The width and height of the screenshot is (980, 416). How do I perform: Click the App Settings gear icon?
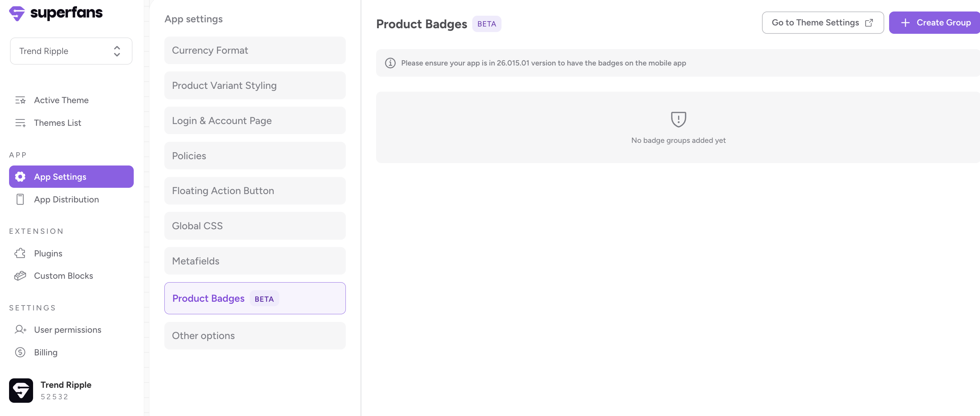[20, 177]
